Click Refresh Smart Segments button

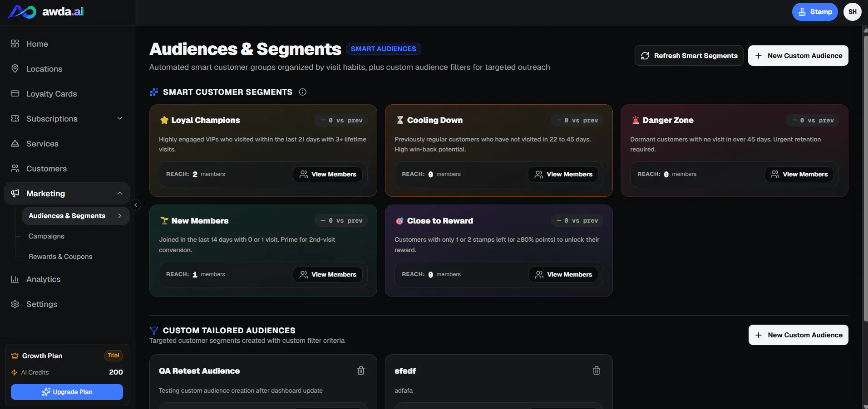(689, 56)
